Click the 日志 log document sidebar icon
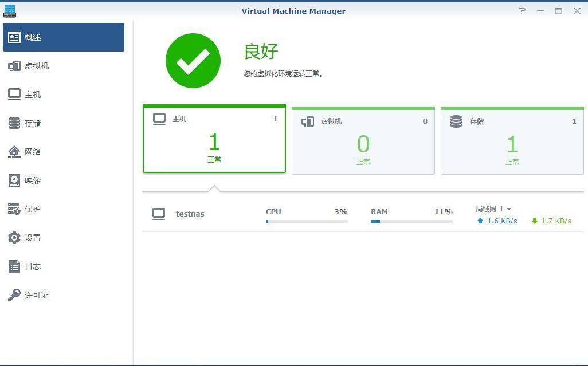The height and width of the screenshot is (366, 588). (x=14, y=266)
